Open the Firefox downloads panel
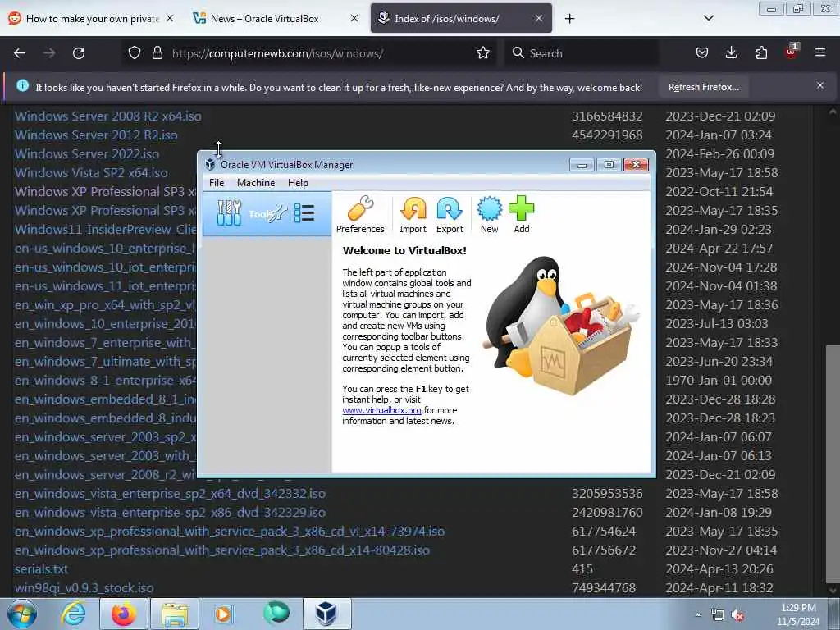The image size is (840, 630). click(731, 53)
